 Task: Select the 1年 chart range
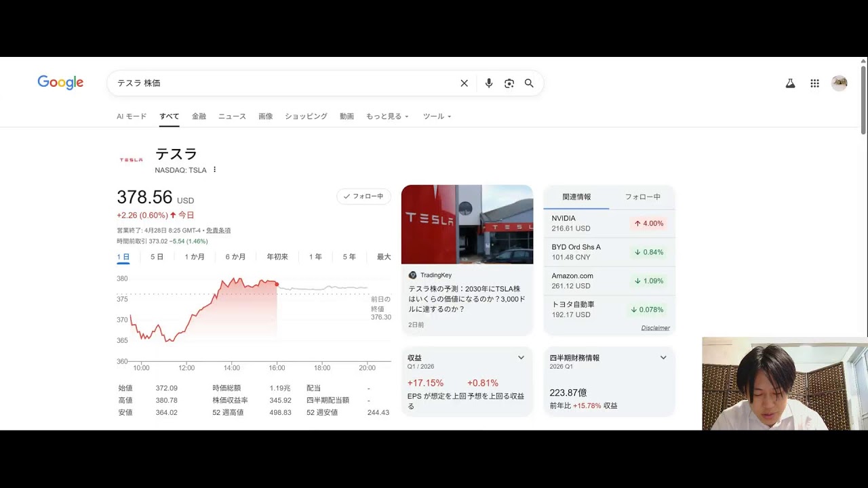(x=315, y=257)
